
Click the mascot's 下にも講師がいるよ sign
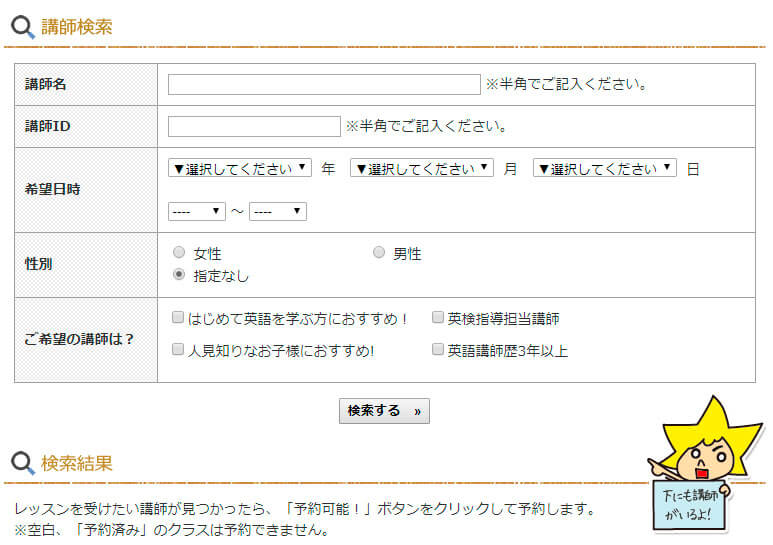(x=691, y=506)
